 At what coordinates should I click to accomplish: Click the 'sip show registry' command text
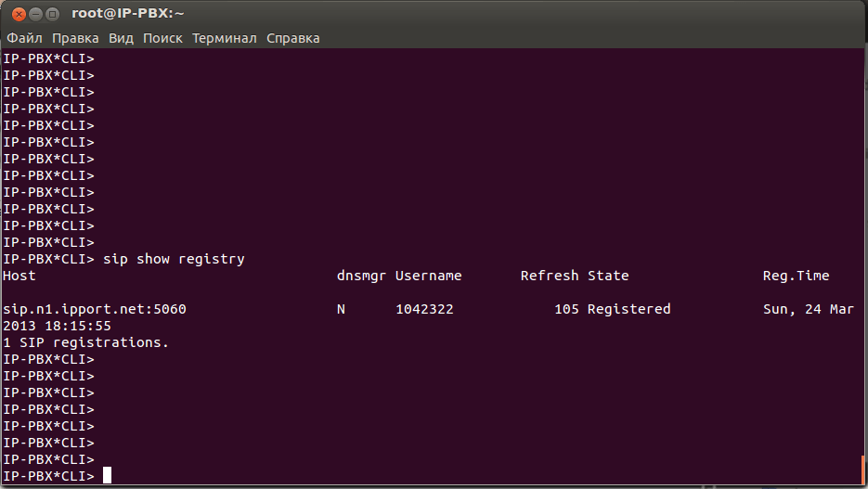[174, 259]
